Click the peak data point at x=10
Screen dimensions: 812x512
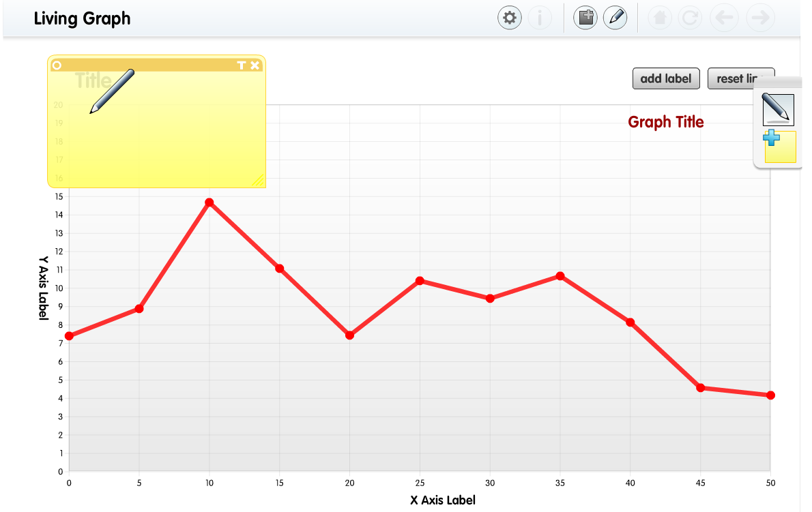[x=209, y=202]
